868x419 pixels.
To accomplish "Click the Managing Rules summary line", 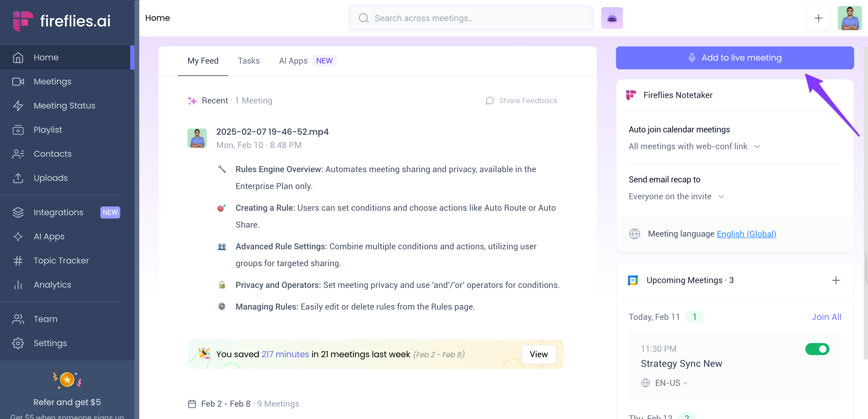I will click(355, 307).
